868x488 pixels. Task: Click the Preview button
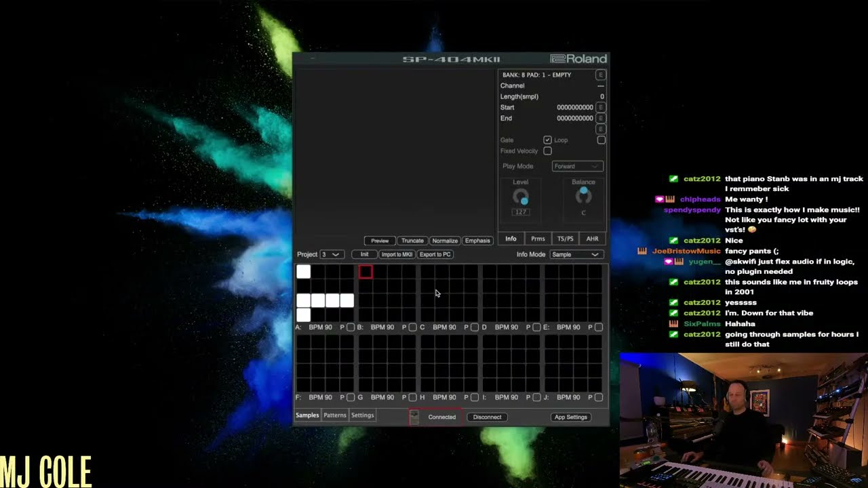click(380, 241)
